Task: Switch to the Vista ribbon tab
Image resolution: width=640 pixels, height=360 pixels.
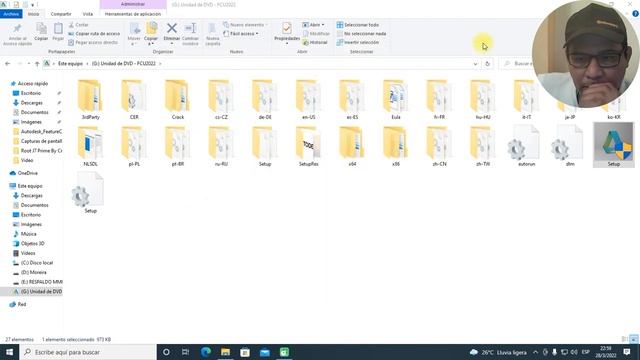Action: 88,14
